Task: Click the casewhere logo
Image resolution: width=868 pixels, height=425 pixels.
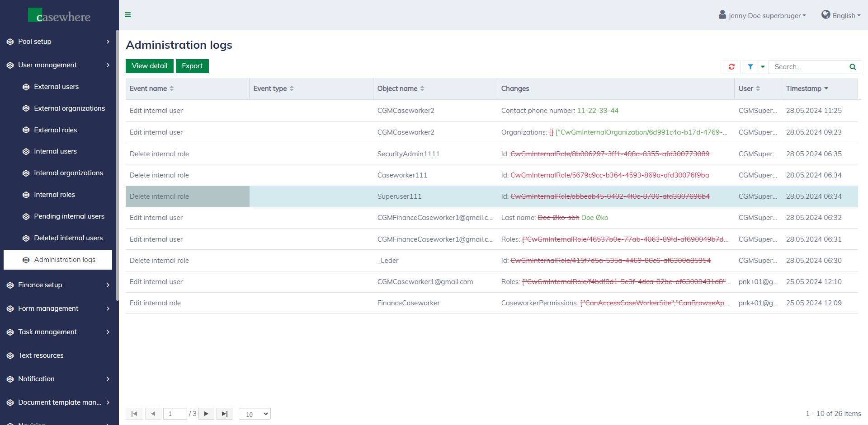Action: (59, 16)
